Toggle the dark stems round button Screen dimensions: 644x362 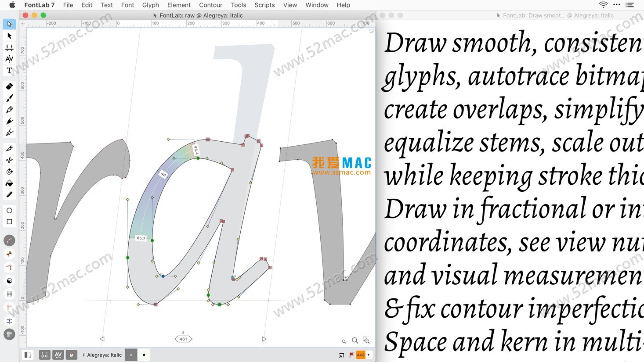coord(9,334)
